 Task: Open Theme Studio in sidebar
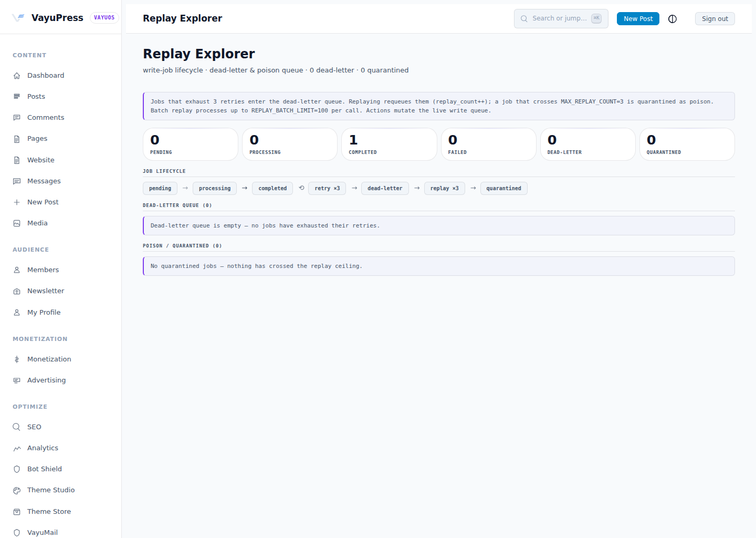tap(60, 490)
